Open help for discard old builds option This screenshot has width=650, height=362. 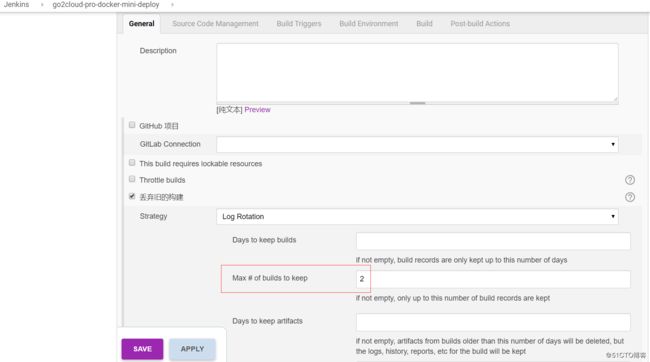pyautogui.click(x=630, y=197)
